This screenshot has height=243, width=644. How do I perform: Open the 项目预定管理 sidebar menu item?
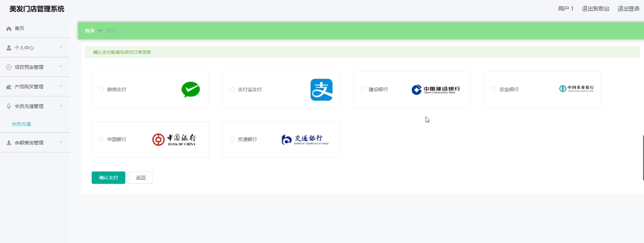(35, 67)
